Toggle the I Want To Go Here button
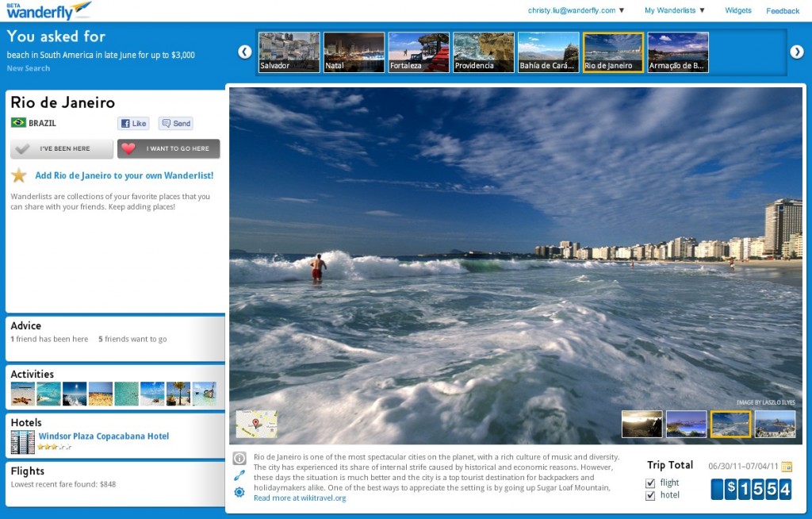Image resolution: width=812 pixels, height=519 pixels. pyautogui.click(x=169, y=148)
